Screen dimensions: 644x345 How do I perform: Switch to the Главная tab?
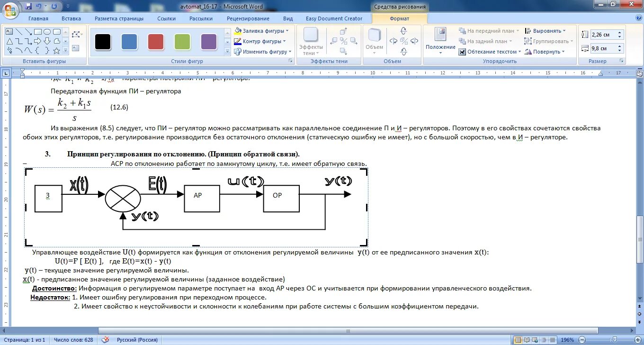38,18
